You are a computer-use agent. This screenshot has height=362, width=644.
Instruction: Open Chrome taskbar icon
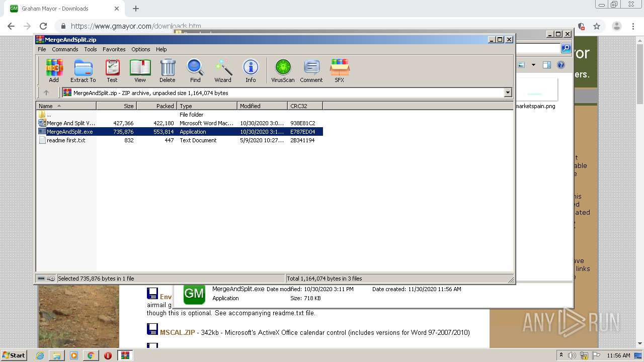pos(91,355)
